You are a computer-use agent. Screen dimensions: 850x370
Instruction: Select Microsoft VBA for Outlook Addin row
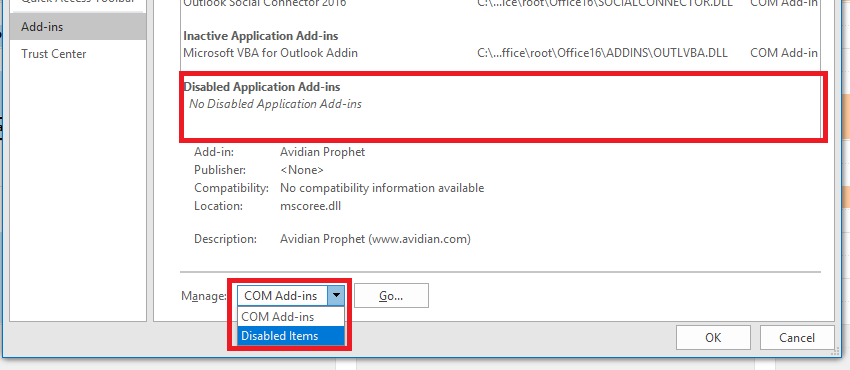[x=500, y=53]
